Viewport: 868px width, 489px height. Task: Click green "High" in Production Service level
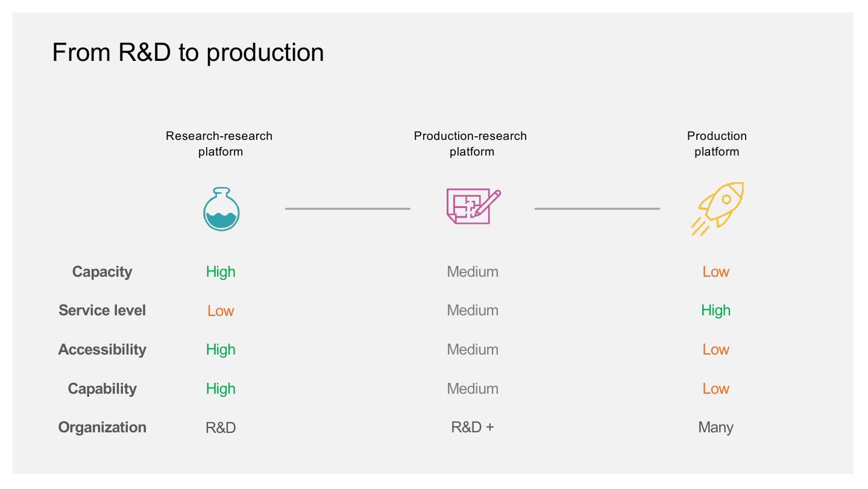[x=715, y=311]
